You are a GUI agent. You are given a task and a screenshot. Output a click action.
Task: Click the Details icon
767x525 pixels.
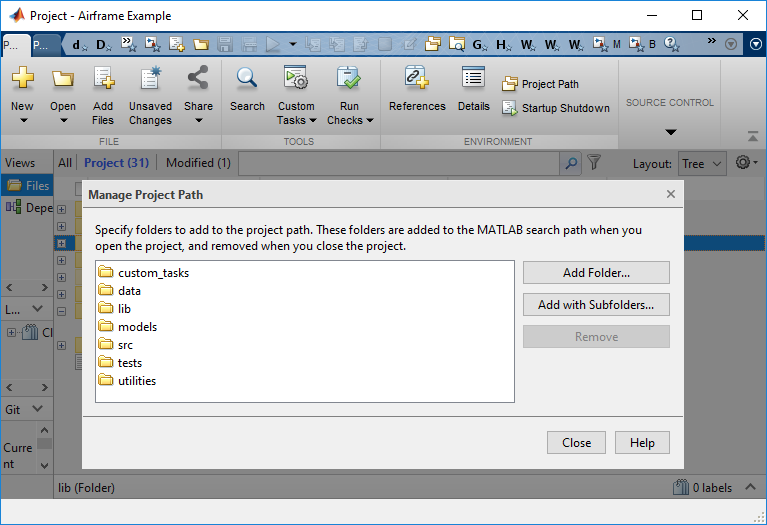pos(474,80)
